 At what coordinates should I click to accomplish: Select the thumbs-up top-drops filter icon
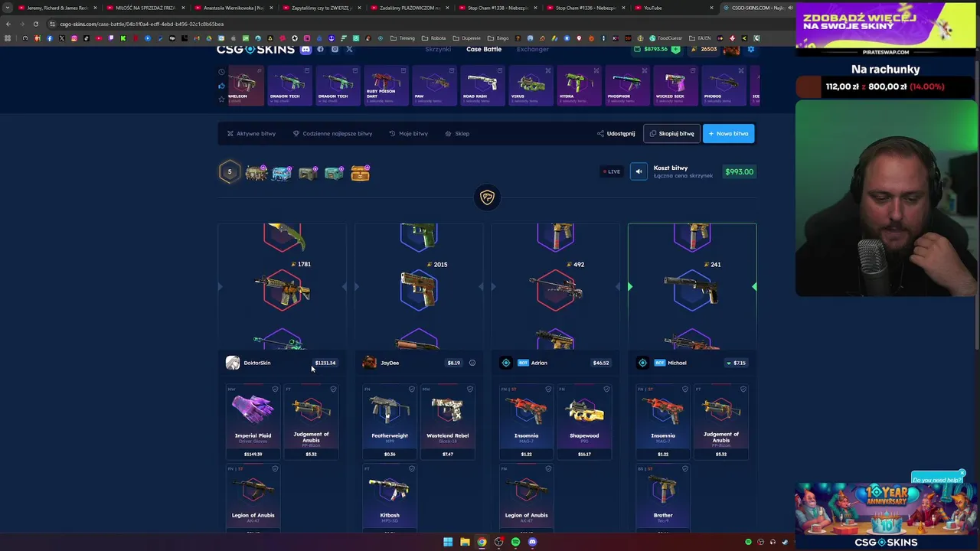pyautogui.click(x=222, y=85)
